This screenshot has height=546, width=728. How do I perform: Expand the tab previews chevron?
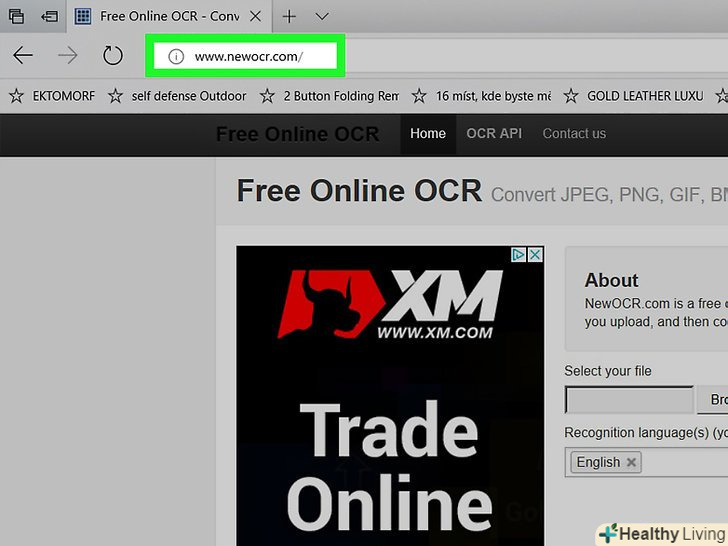(322, 17)
